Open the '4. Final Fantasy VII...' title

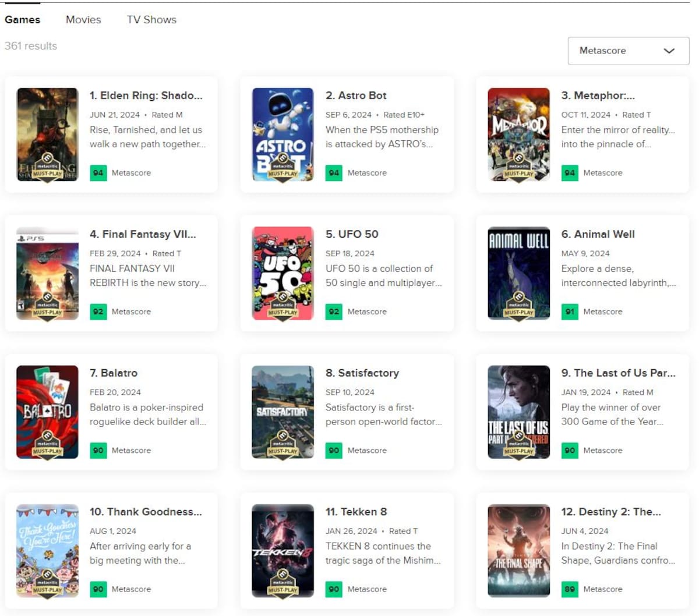[x=143, y=234]
